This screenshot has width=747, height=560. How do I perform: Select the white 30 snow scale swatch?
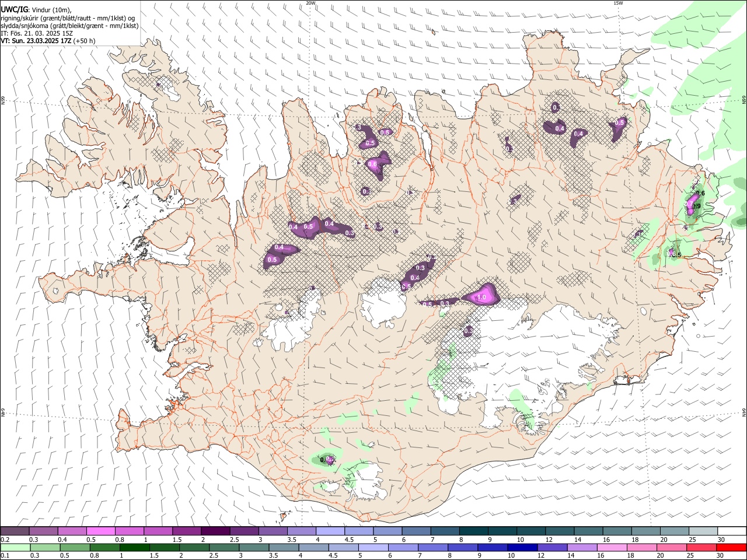pos(732,531)
